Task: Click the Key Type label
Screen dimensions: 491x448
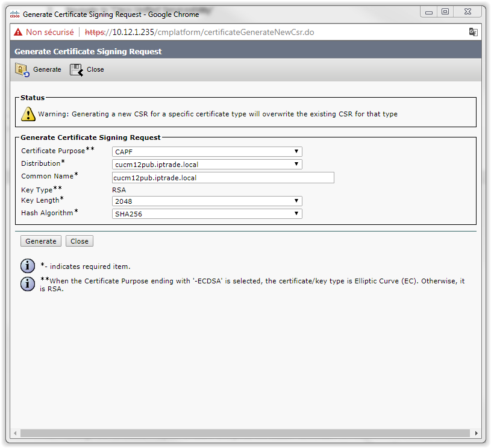Action: click(42, 190)
